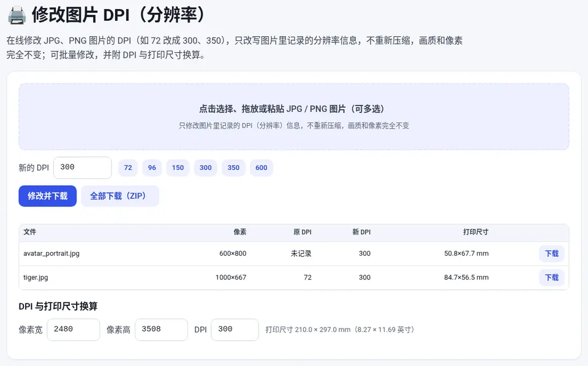Select the 300 DPI preset chip
The height and width of the screenshot is (366, 588).
coord(206,168)
